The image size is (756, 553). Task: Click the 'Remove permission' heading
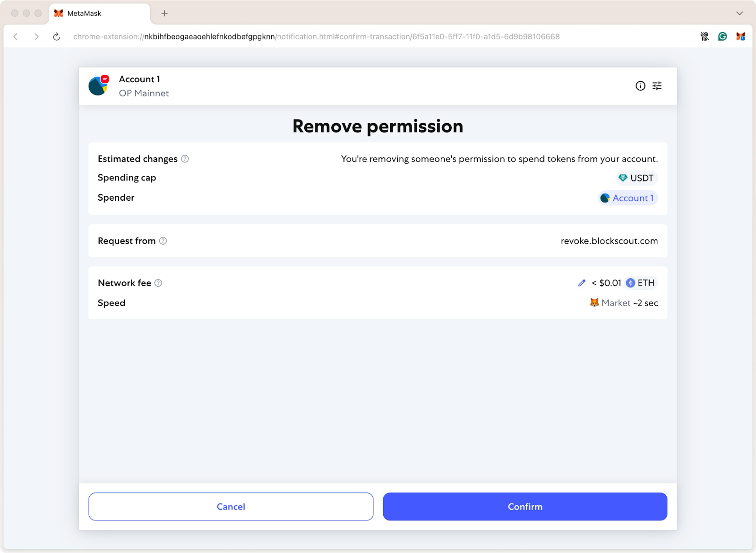378,126
